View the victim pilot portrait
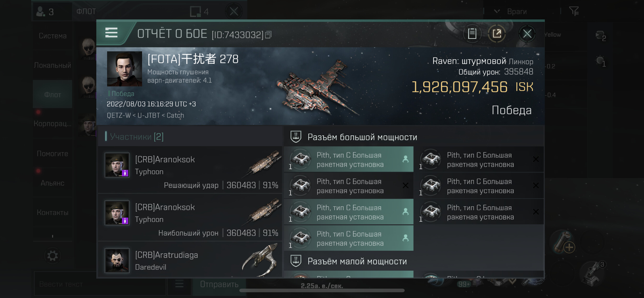This screenshot has height=298, width=644. [x=124, y=69]
